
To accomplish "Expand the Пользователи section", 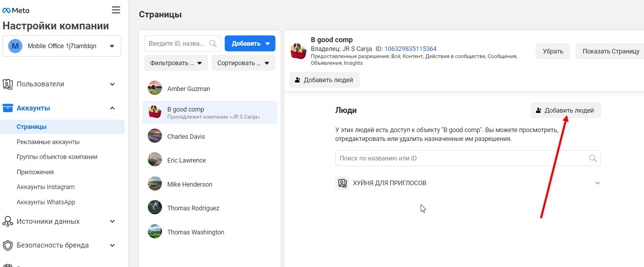I will pyautogui.click(x=112, y=84).
